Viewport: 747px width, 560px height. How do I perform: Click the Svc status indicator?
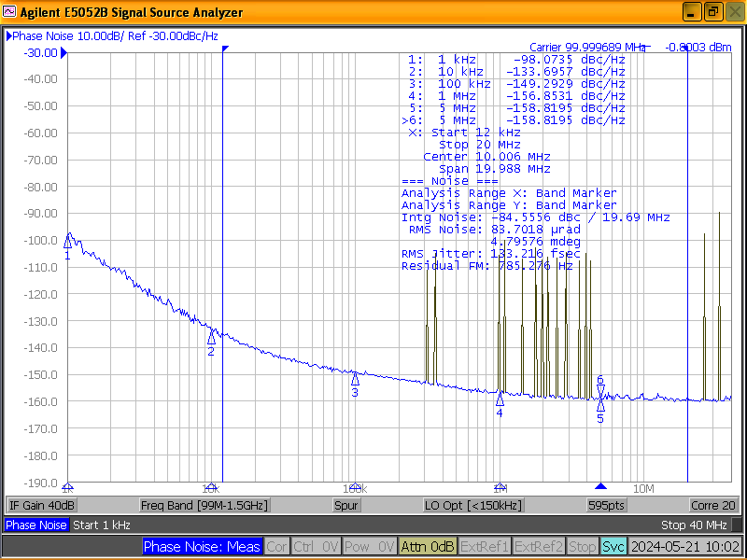[613, 548]
